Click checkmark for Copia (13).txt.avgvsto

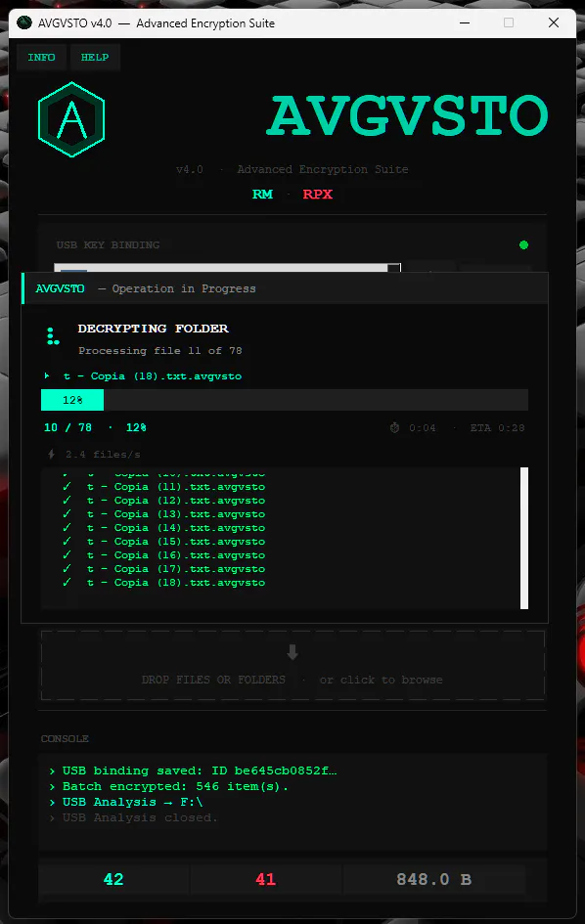pyautogui.click(x=67, y=514)
